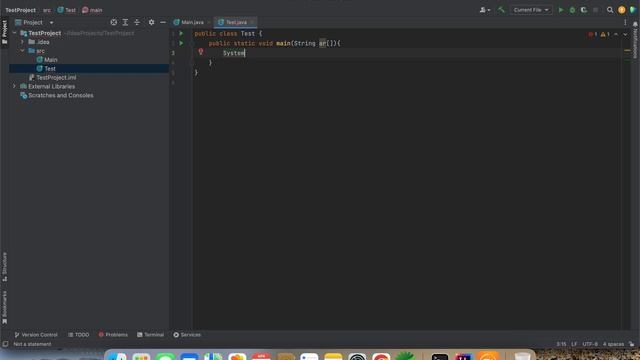Click the stop button in the toolbar

tap(596, 10)
